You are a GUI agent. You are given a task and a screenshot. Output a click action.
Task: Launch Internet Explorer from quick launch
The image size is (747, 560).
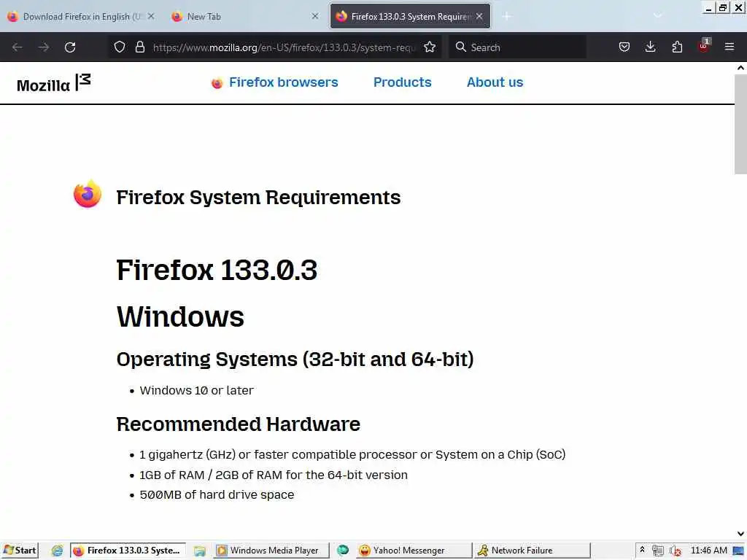(x=57, y=551)
